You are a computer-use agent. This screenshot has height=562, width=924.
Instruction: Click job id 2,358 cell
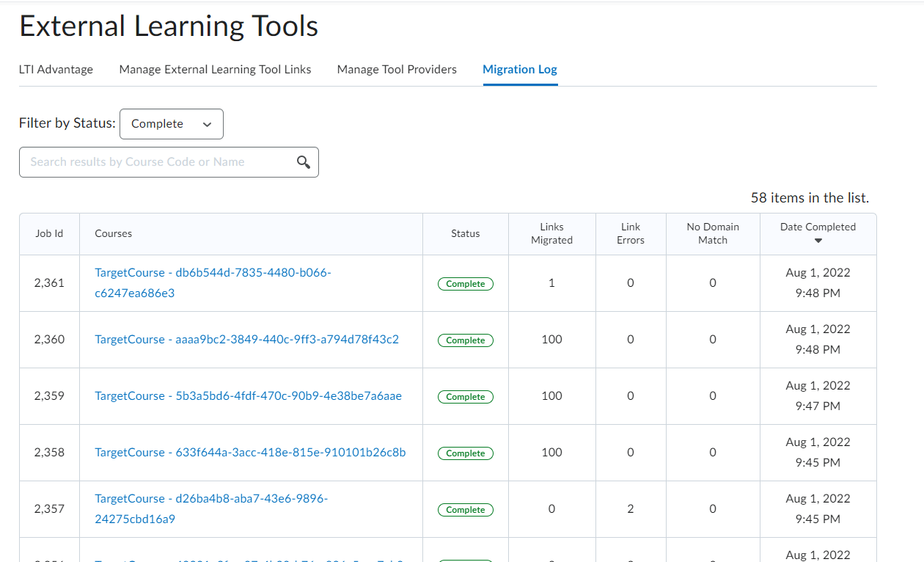coord(49,453)
